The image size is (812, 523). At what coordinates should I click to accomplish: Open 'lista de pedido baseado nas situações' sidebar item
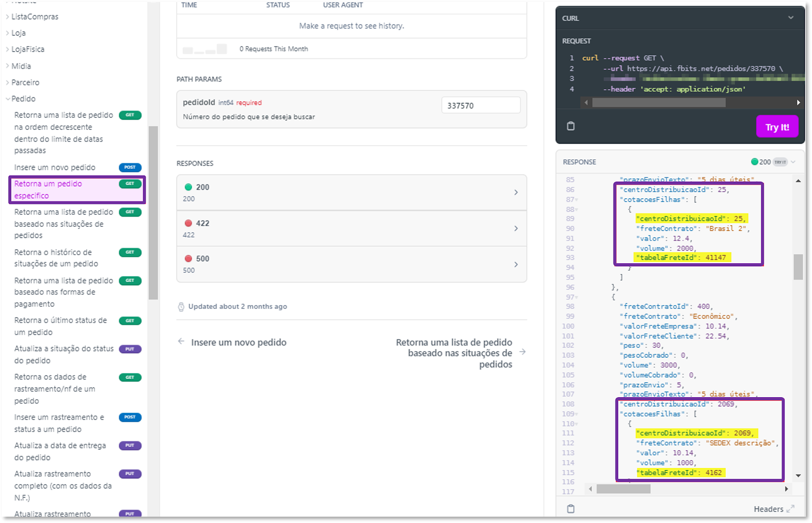77,224
